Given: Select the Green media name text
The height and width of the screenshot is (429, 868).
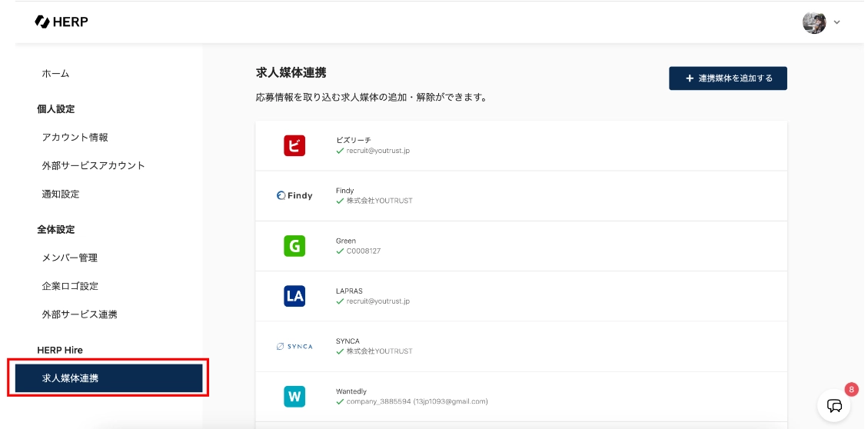Looking at the screenshot, I should click(x=346, y=241).
